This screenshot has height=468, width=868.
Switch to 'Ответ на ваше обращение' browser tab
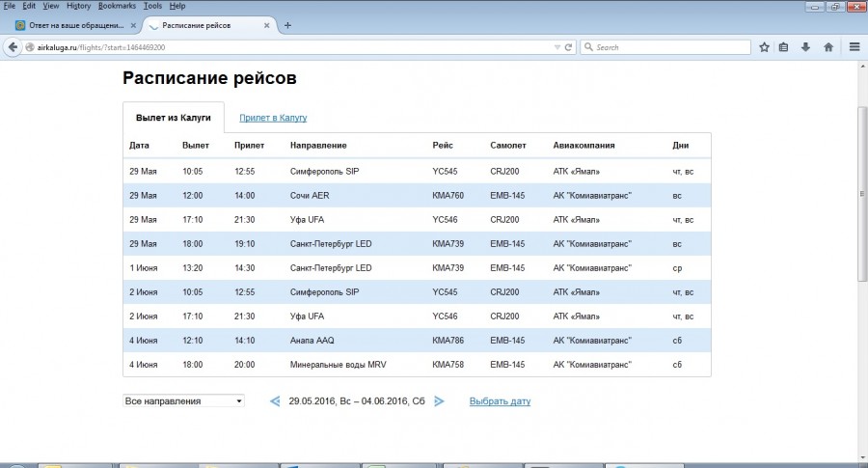(x=72, y=25)
